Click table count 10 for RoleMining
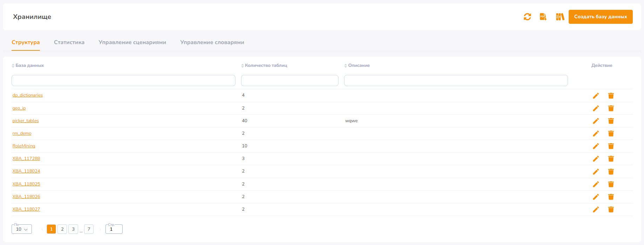 tap(245, 146)
